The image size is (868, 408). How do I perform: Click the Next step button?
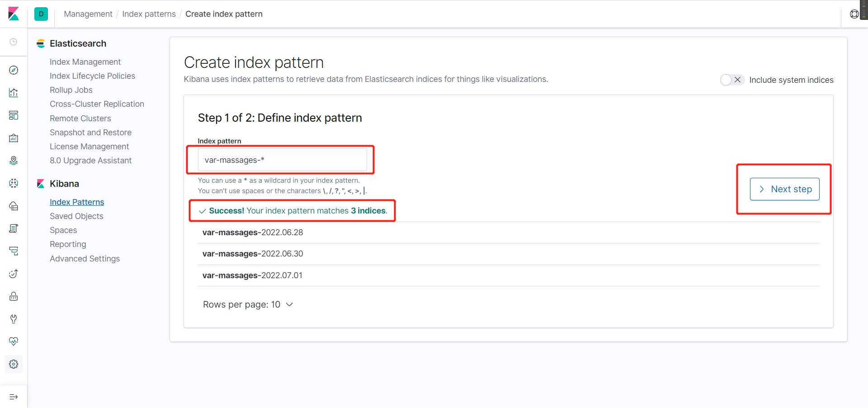(784, 189)
